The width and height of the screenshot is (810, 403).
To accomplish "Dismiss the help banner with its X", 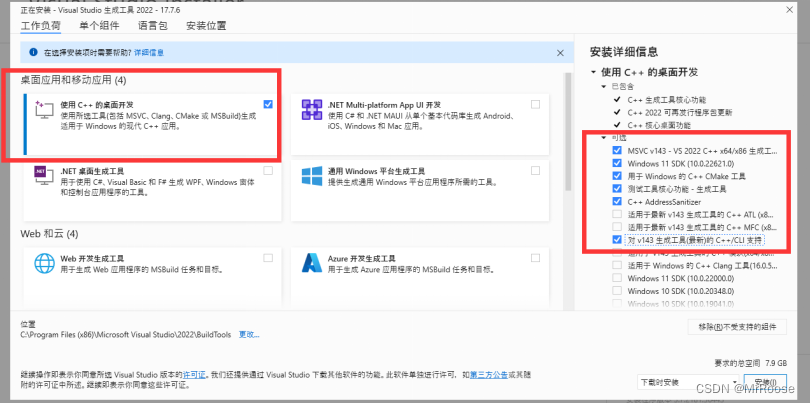I will (560, 52).
